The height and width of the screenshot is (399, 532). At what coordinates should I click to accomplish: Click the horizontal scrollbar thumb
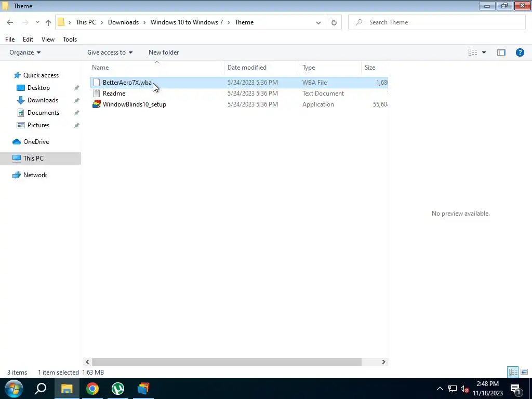227,362
